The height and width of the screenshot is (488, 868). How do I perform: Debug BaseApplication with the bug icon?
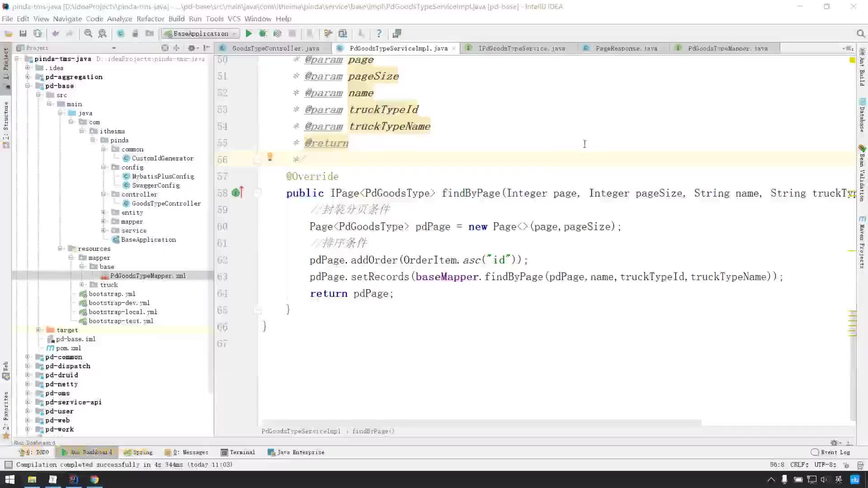click(263, 33)
